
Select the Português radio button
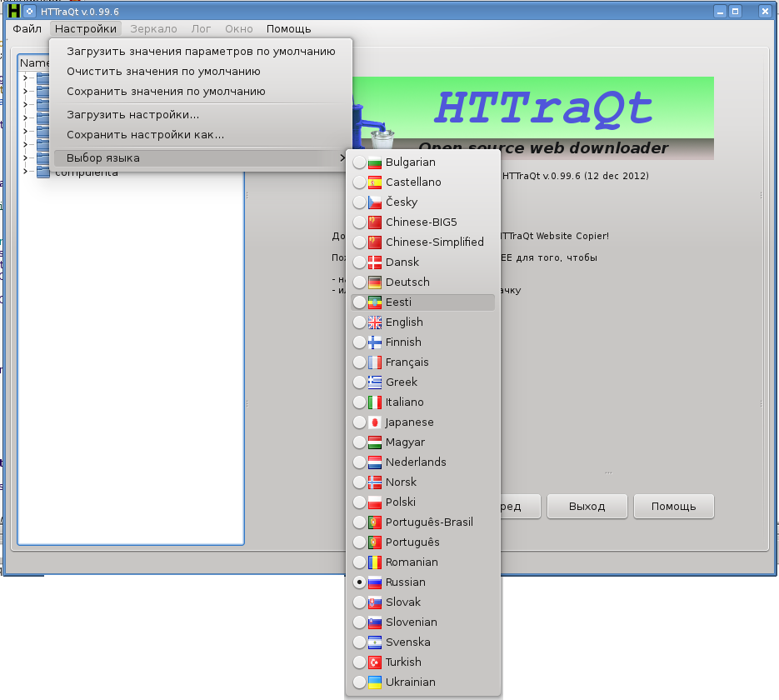[359, 542]
